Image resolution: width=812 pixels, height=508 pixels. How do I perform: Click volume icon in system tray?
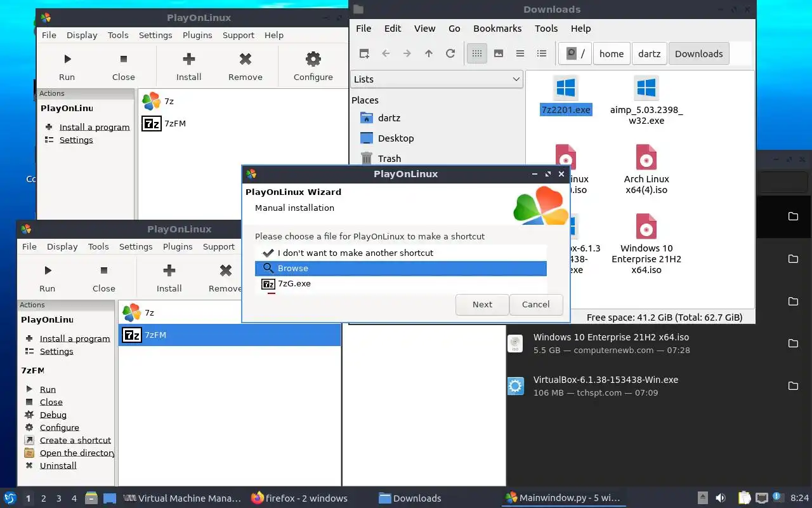[721, 498]
